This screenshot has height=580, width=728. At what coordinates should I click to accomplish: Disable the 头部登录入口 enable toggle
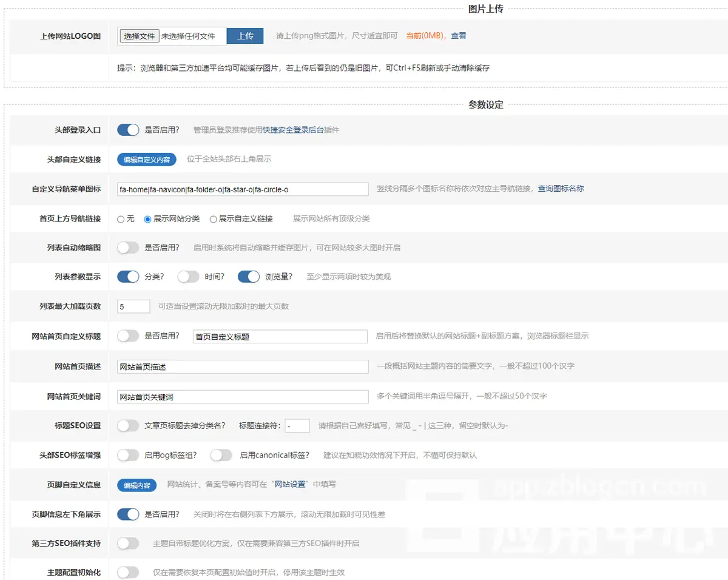point(129,130)
